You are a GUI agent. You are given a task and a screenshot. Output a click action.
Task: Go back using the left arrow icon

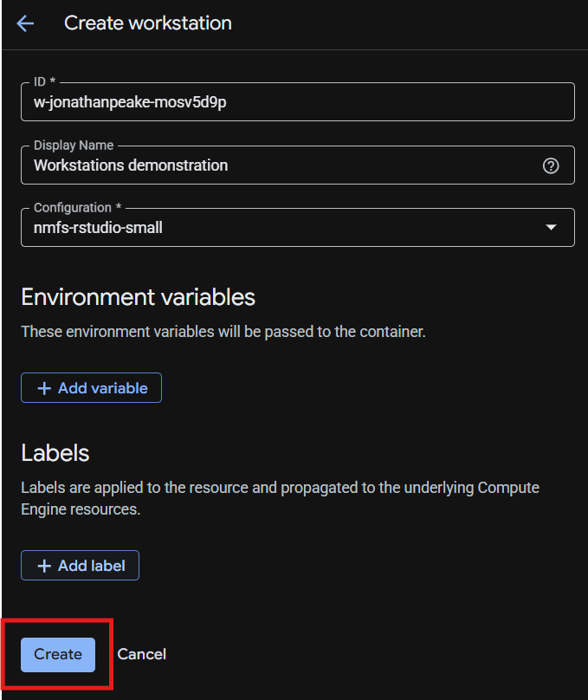point(25,23)
